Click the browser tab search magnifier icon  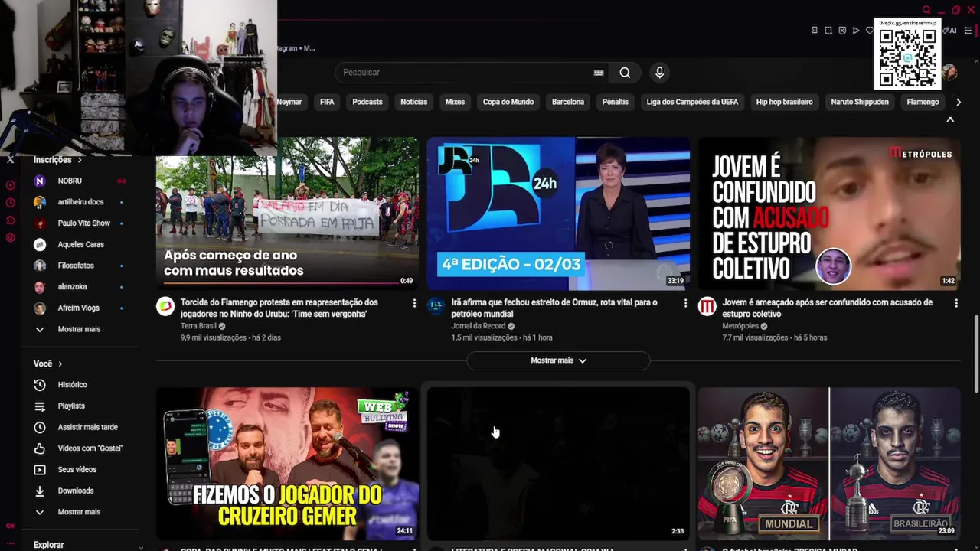(926, 10)
